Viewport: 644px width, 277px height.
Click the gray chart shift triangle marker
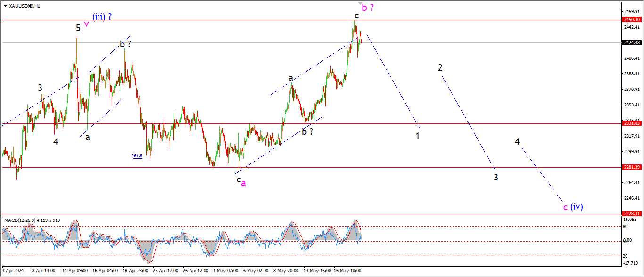point(361,3)
